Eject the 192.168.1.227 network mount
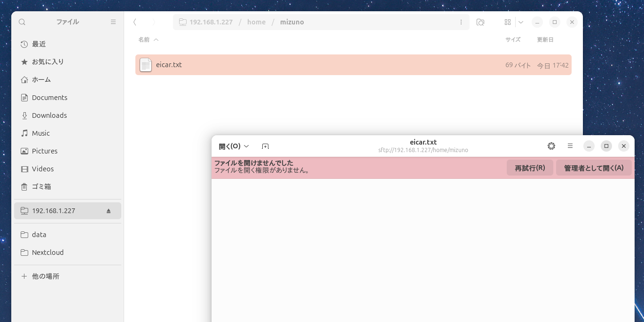 [x=109, y=211]
